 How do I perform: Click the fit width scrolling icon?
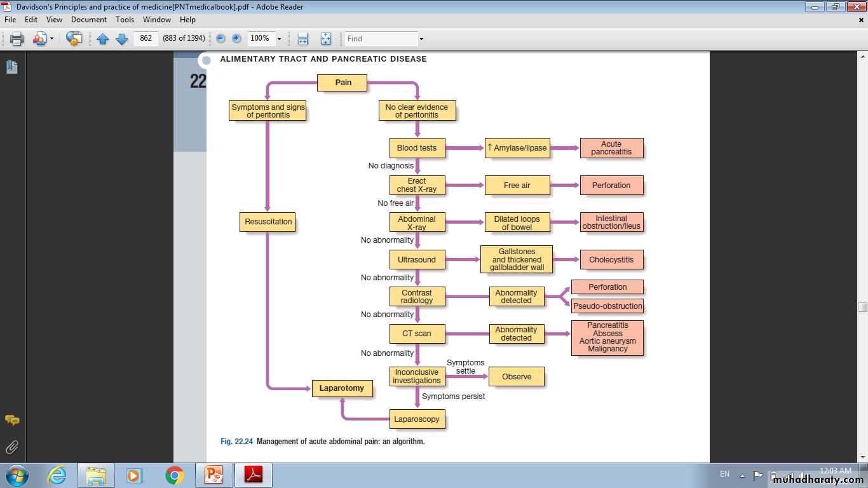pos(303,39)
